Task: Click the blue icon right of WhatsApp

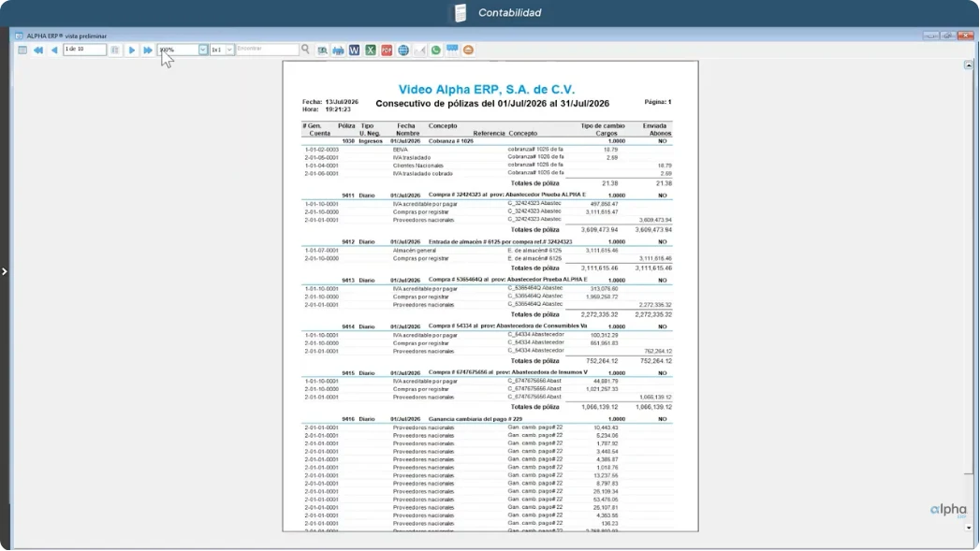Action: [x=452, y=50]
